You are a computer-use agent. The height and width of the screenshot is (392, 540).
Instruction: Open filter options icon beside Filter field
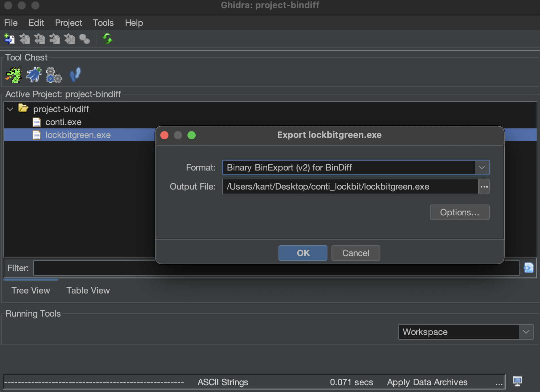528,268
